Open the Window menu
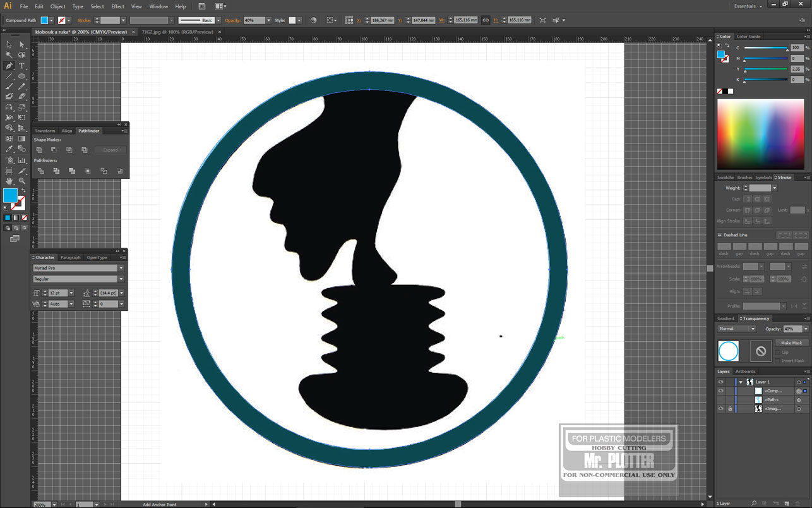Viewport: 812px width, 508px height. pyautogui.click(x=158, y=6)
